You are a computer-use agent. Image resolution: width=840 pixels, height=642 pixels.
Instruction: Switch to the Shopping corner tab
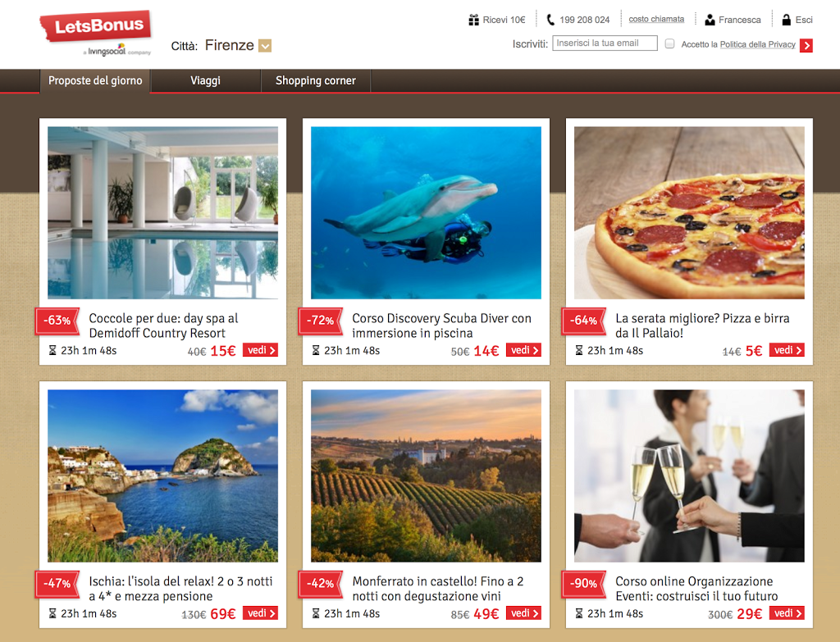coord(316,81)
